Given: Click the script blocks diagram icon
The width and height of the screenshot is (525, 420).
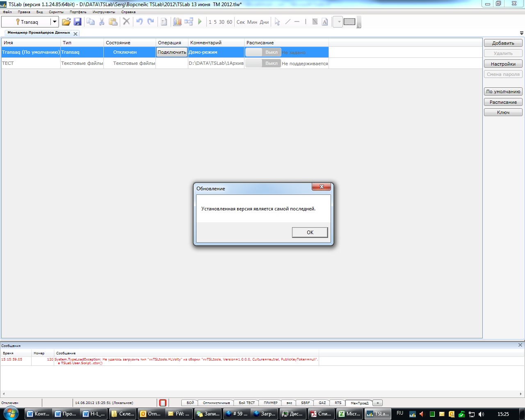Looking at the screenshot, I should coord(189,22).
